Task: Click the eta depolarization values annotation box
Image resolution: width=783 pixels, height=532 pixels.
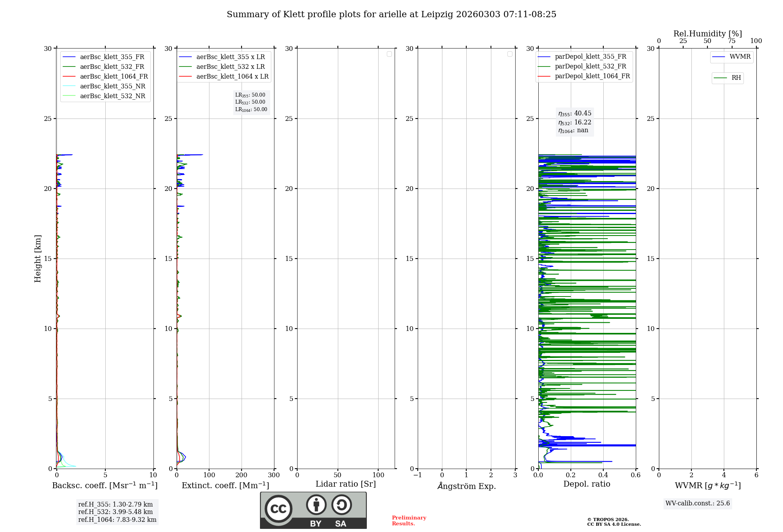Action: [574, 122]
